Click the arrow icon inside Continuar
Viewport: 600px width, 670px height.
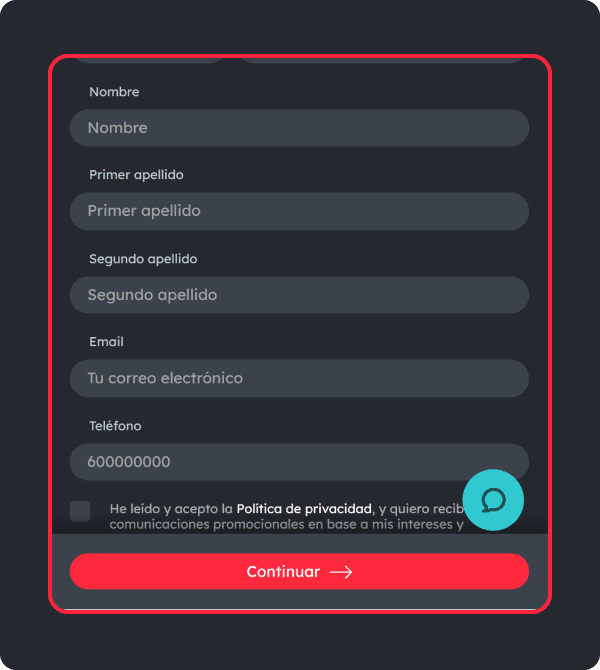[341, 572]
